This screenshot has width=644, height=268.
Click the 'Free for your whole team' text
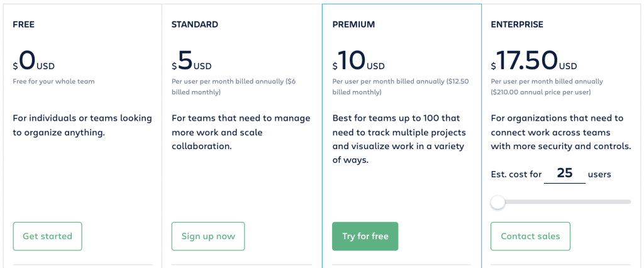[x=54, y=81]
